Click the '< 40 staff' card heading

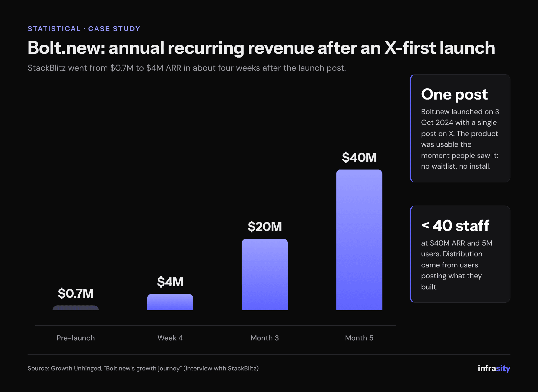455,225
